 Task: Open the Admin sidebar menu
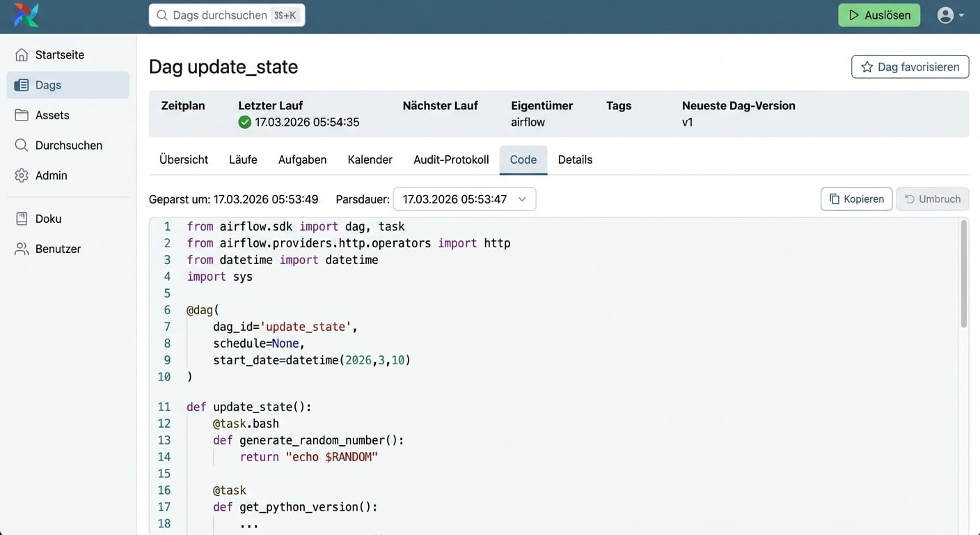pos(68,176)
